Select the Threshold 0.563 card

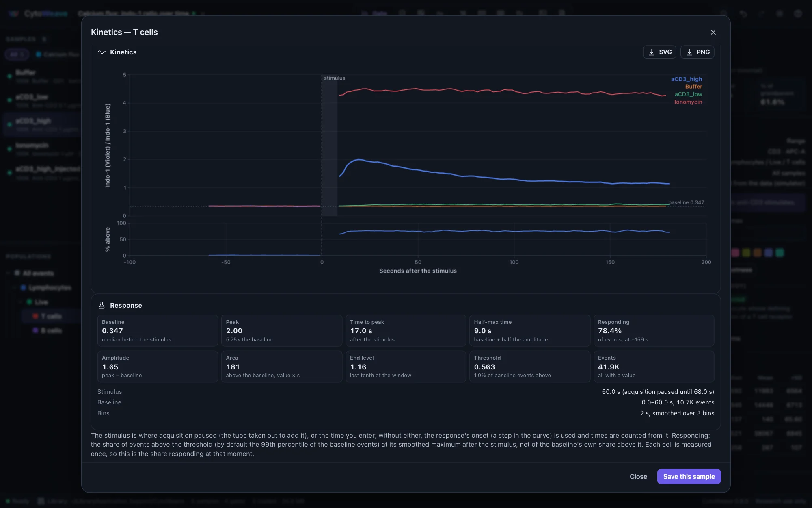click(x=529, y=366)
